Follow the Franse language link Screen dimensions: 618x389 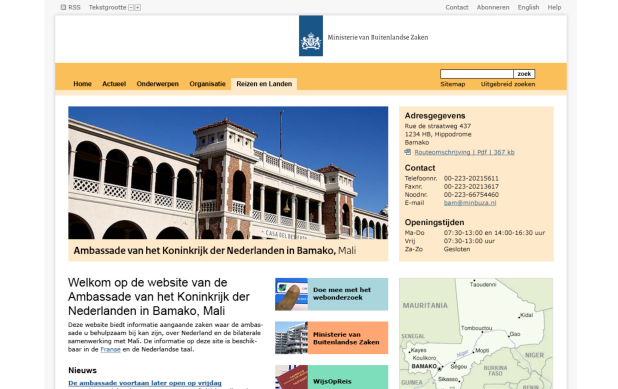click(x=110, y=350)
